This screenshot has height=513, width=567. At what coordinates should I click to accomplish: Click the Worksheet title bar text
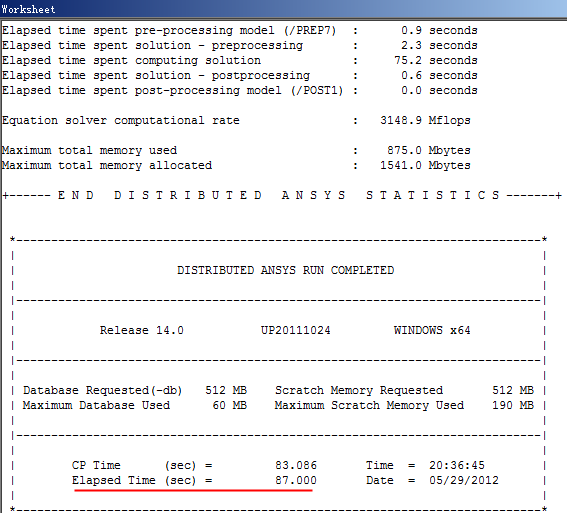[28, 9]
